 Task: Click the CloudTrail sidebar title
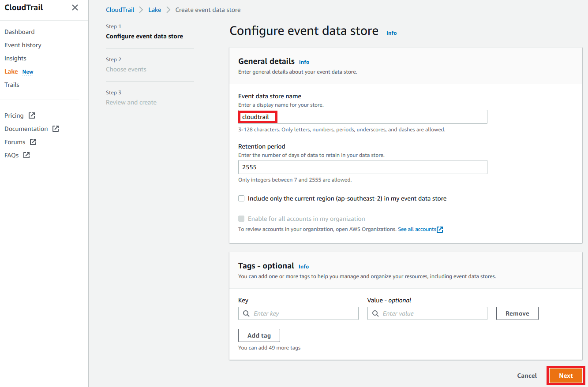(24, 7)
